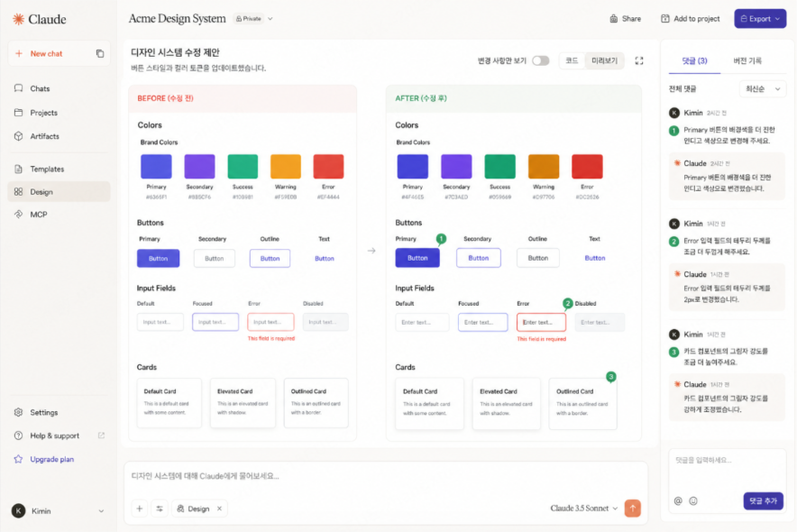
Task: Open the 최신순 sort dropdown
Action: tap(763, 89)
